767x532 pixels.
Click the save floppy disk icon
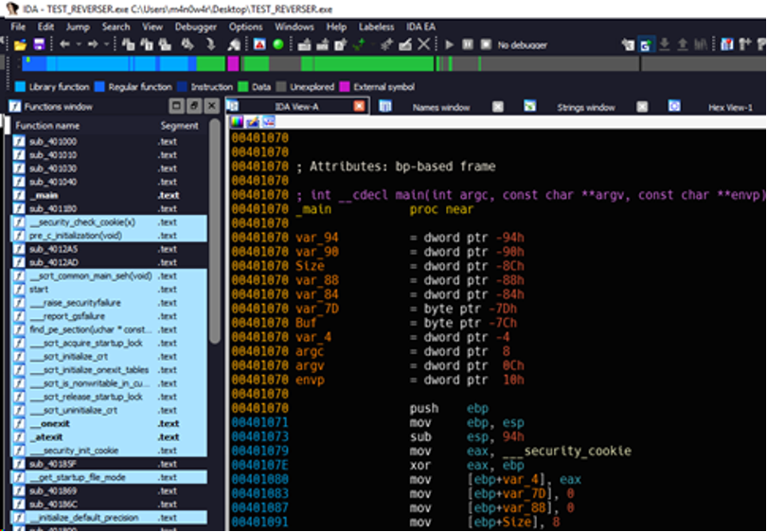point(38,44)
